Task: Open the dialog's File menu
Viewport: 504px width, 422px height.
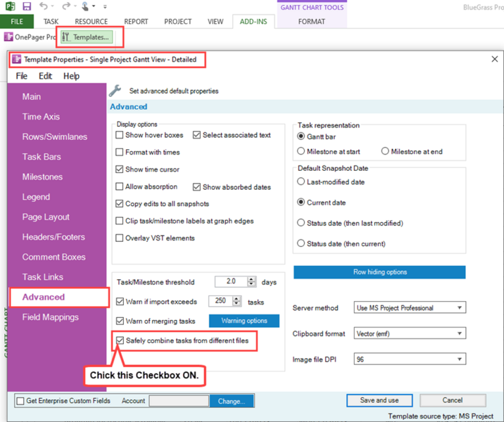Action: pyautogui.click(x=22, y=76)
